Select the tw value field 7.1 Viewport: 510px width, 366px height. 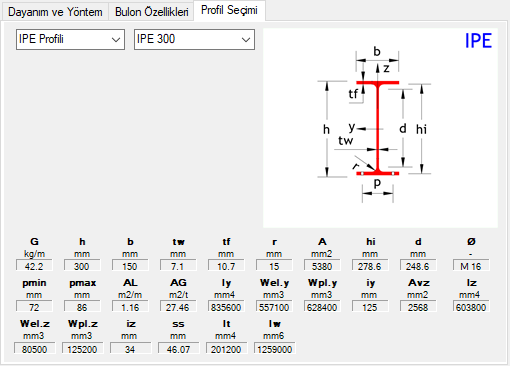pyautogui.click(x=178, y=266)
